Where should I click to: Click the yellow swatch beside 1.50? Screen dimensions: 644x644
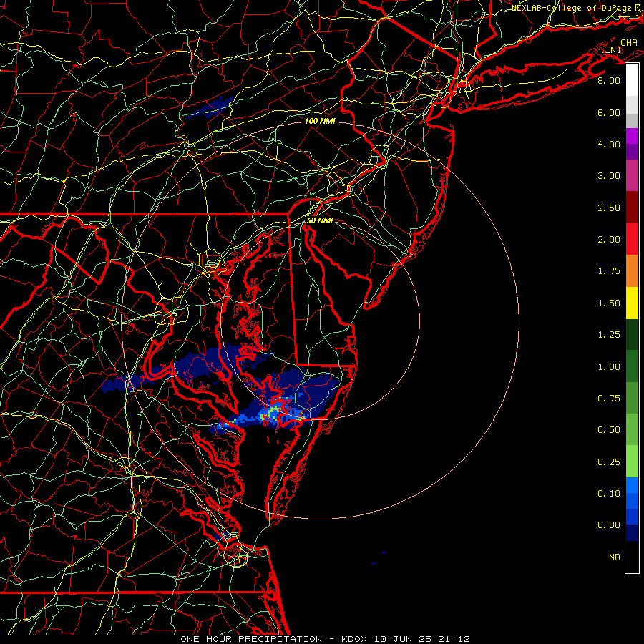pyautogui.click(x=632, y=303)
